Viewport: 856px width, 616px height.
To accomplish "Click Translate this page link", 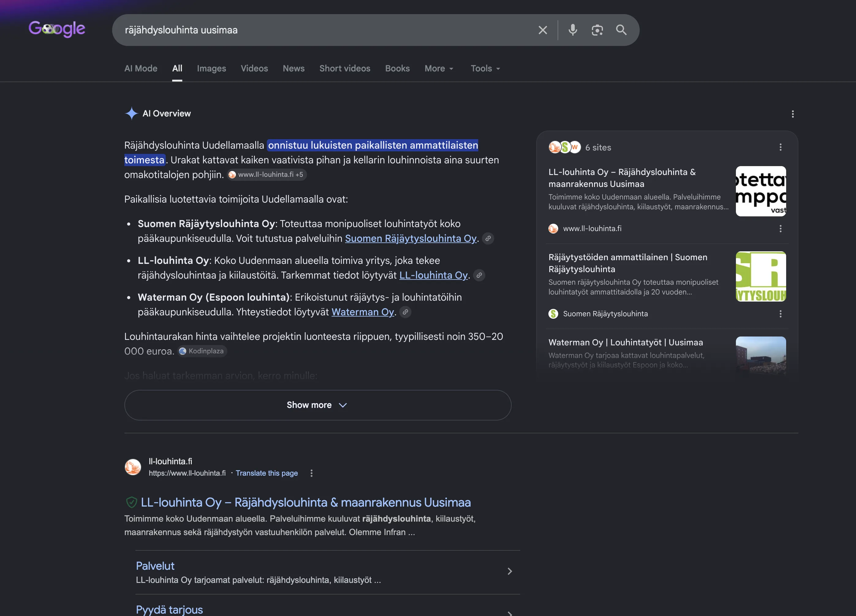I will click(x=267, y=473).
